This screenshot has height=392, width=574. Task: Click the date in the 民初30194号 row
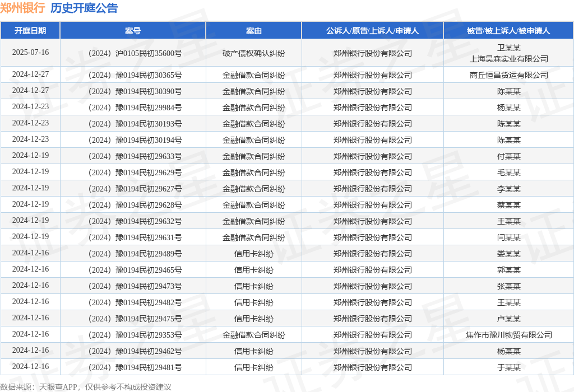click(x=30, y=139)
